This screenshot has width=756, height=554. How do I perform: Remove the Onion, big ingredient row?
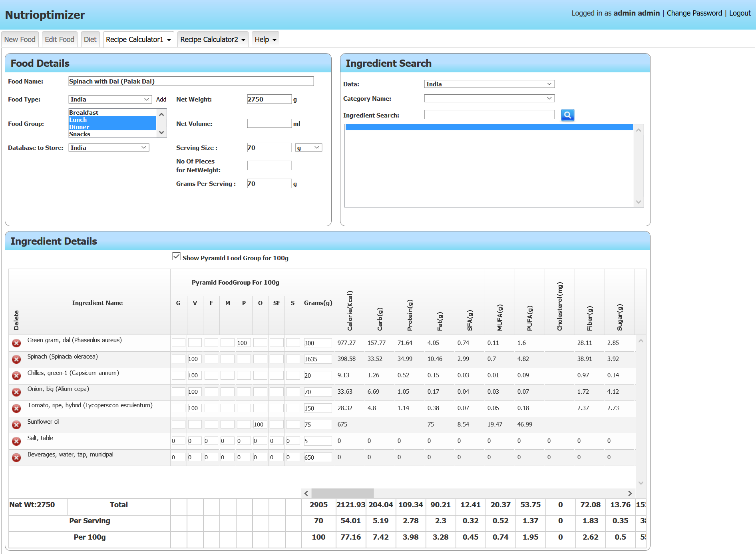[x=16, y=392]
